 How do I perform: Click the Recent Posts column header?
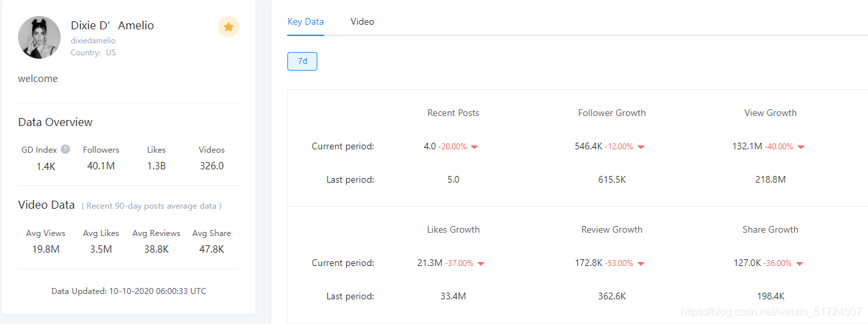pos(453,113)
